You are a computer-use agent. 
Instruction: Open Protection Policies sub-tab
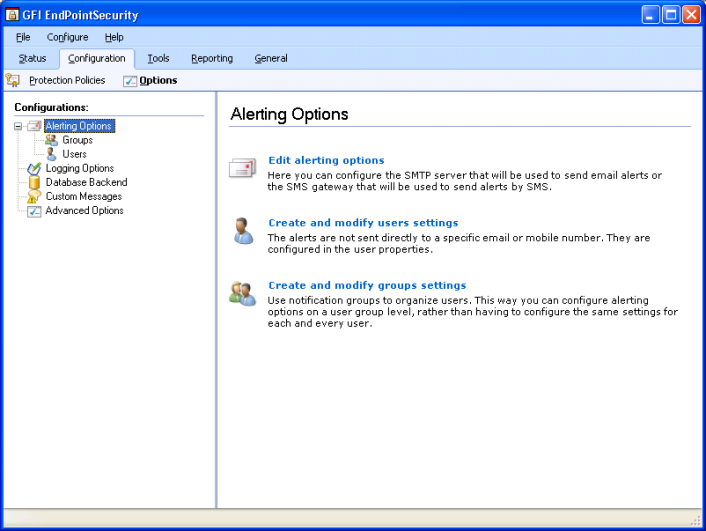click(x=67, y=80)
